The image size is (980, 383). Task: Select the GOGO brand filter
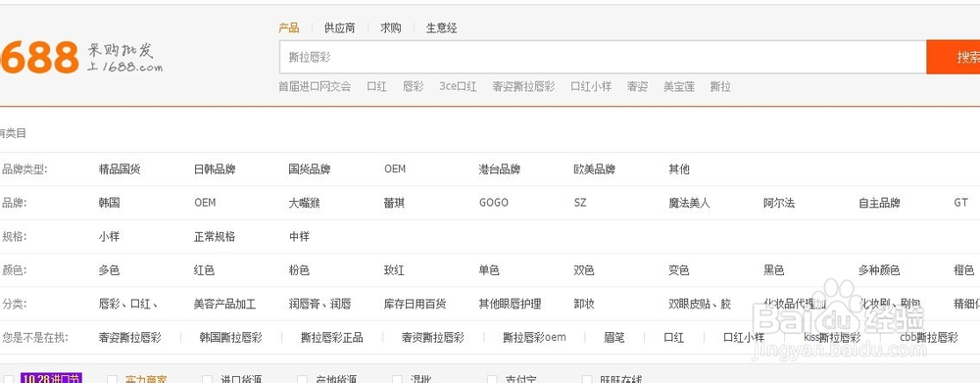tap(494, 203)
